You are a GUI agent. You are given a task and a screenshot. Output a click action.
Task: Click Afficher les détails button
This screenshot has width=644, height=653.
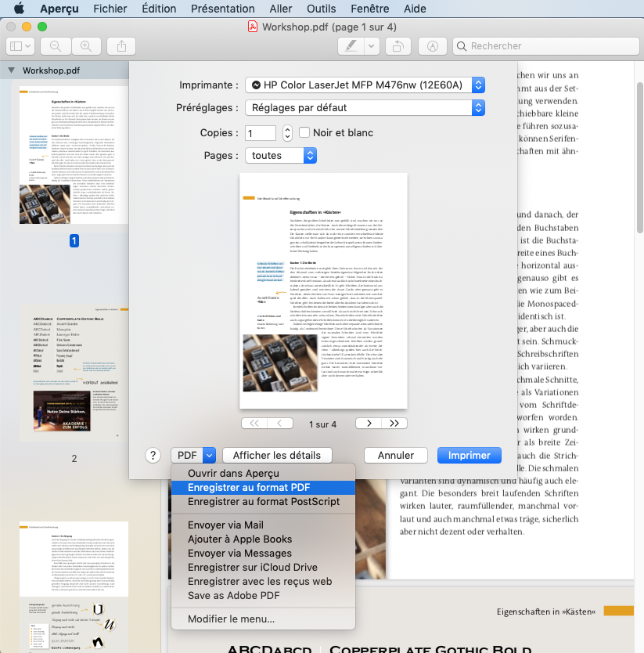pos(277,455)
